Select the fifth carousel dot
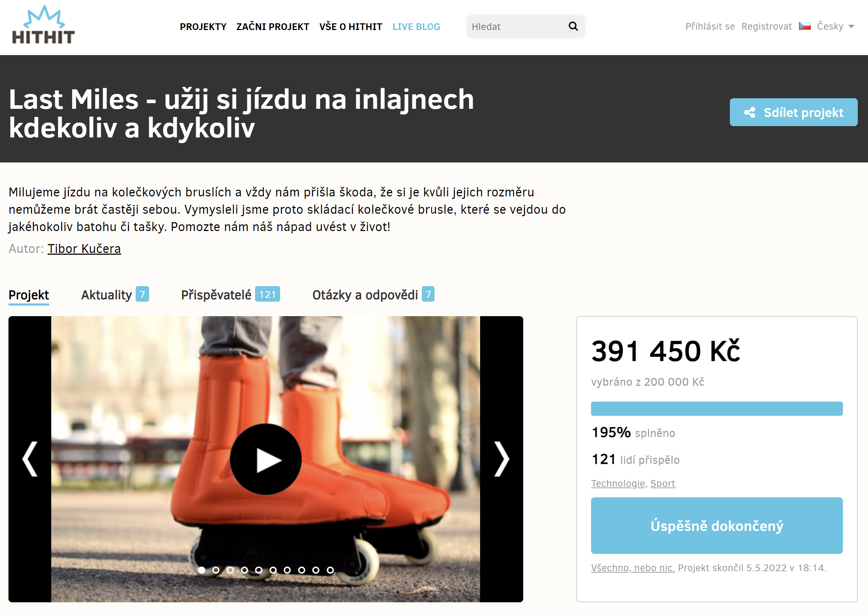 [259, 570]
